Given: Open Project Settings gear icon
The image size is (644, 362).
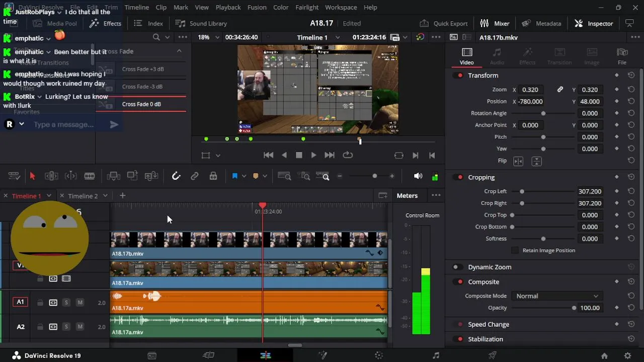Looking at the screenshot, I should coord(627,356).
